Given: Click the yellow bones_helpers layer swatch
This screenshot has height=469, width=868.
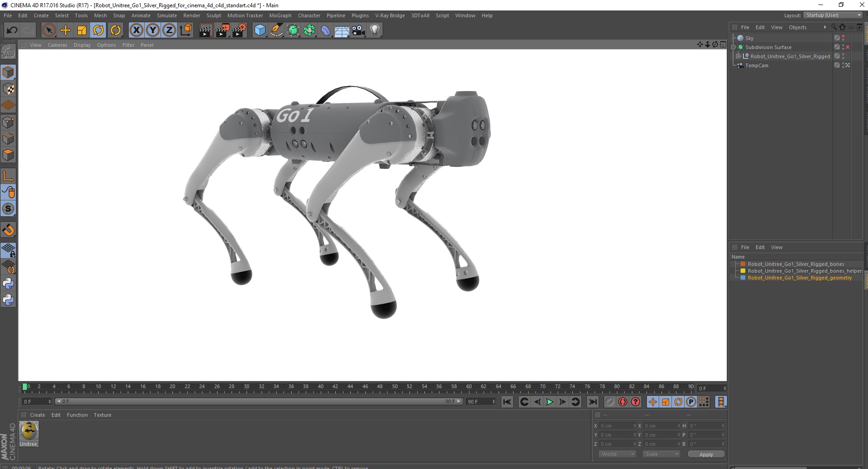Looking at the screenshot, I should [743, 271].
